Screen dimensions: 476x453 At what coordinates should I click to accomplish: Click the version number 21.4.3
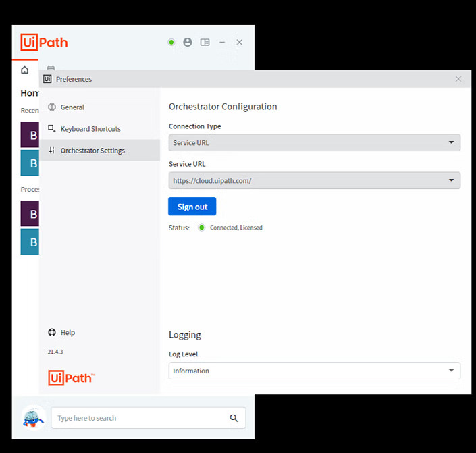[55, 352]
